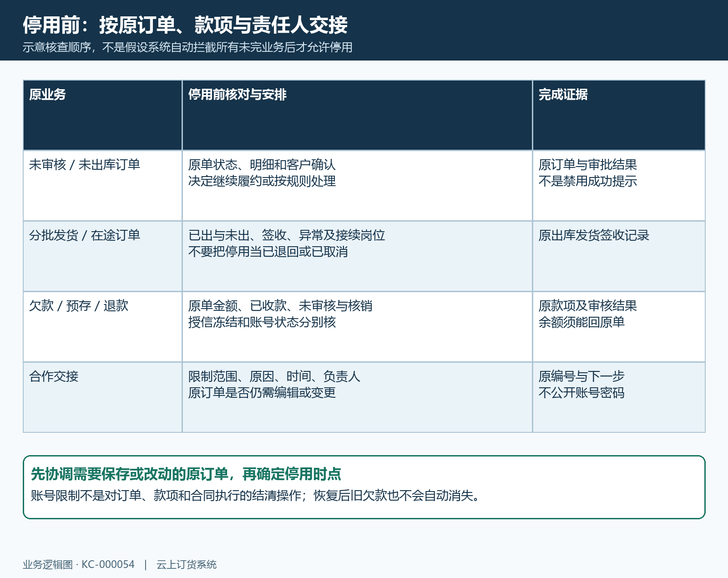The height and width of the screenshot is (578, 728).
Task: Select the 原出库发货签收记录 cell
Action: [619, 256]
